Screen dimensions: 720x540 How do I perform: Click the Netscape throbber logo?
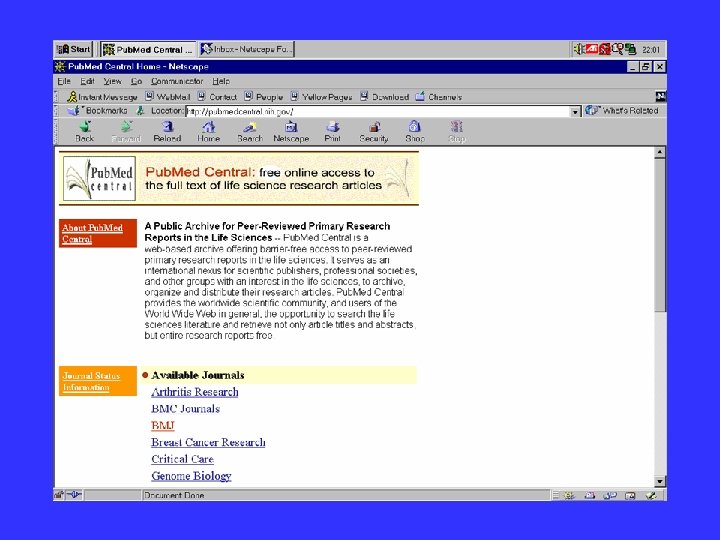(x=660, y=96)
